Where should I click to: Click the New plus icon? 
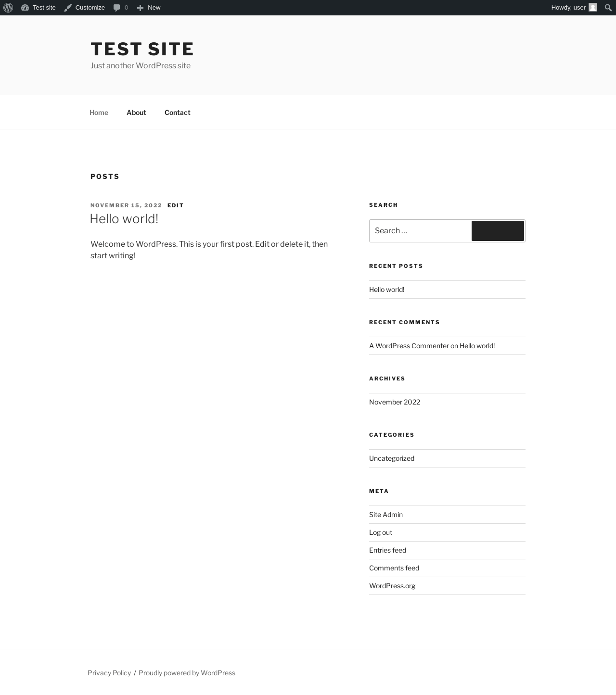point(140,8)
